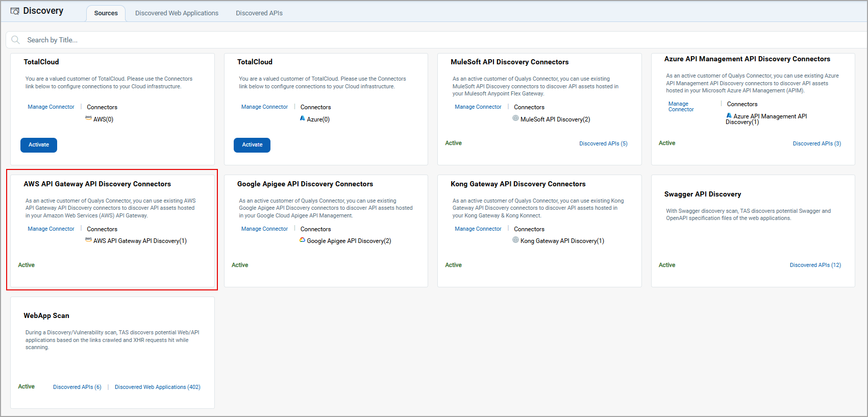Open Manage Connector in AWS API Gateway card
868x417 pixels.
[x=51, y=229]
